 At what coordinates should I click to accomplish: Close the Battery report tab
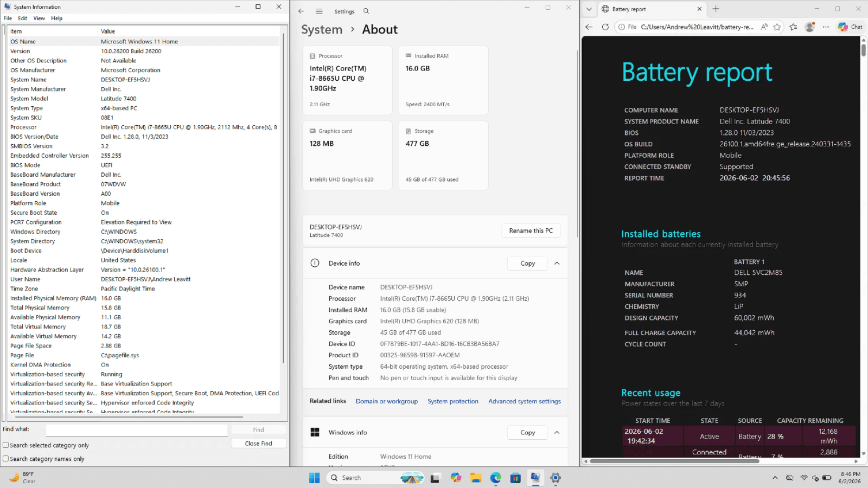click(699, 9)
